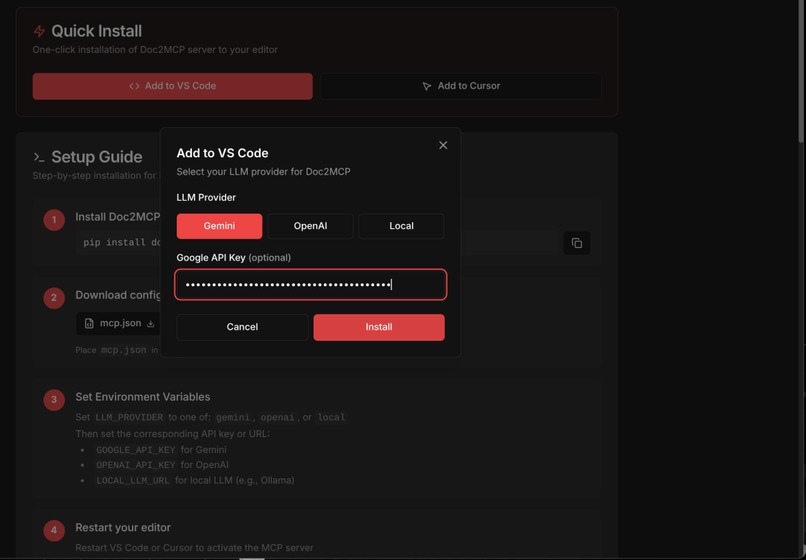Screen dimensions: 806x560
Task: Click the Add to Cursor button
Action: pyautogui.click(x=461, y=86)
